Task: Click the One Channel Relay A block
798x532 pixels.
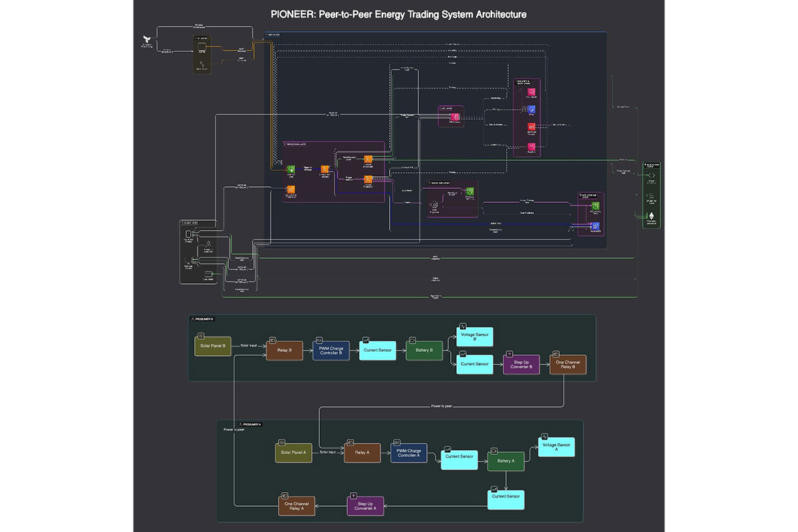Action: pyautogui.click(x=296, y=506)
